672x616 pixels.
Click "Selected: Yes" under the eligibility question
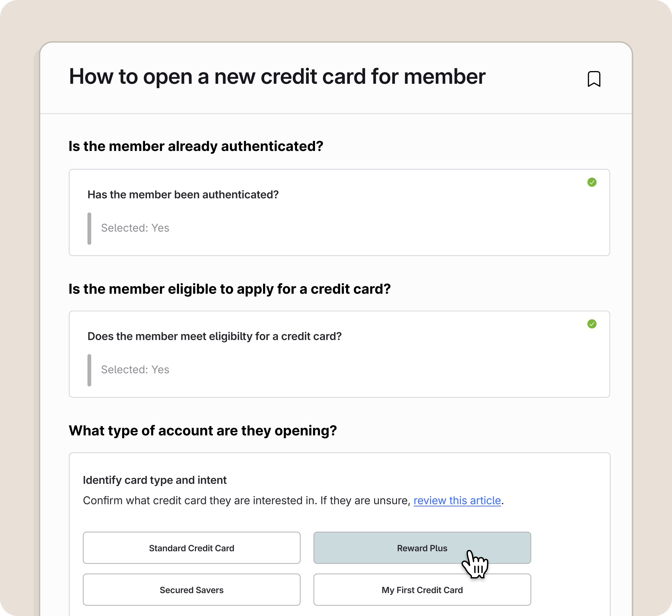point(135,370)
